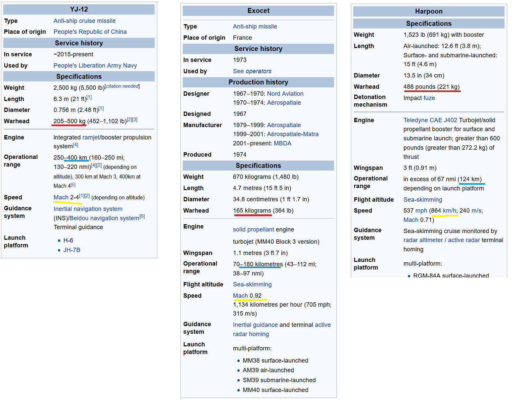Open the JH-7B launch platform link

pyautogui.click(x=72, y=250)
